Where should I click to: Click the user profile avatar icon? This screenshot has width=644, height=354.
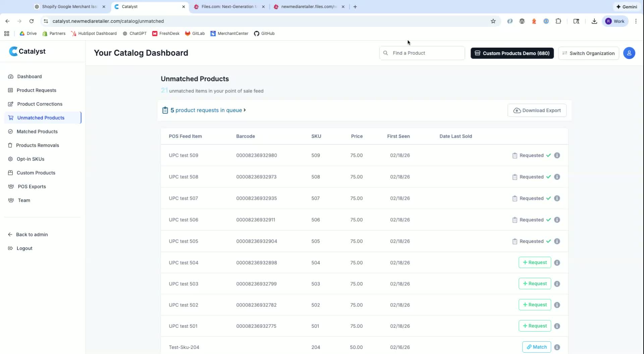tap(629, 53)
